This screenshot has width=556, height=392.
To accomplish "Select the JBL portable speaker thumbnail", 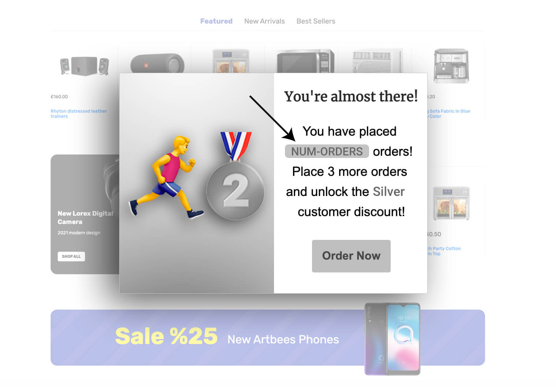I will click(157, 63).
